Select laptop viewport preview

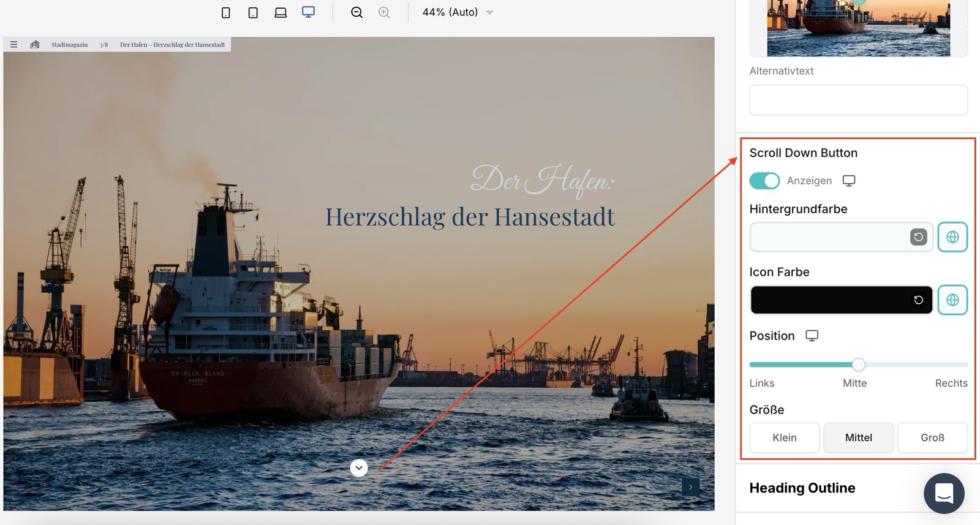pos(281,12)
